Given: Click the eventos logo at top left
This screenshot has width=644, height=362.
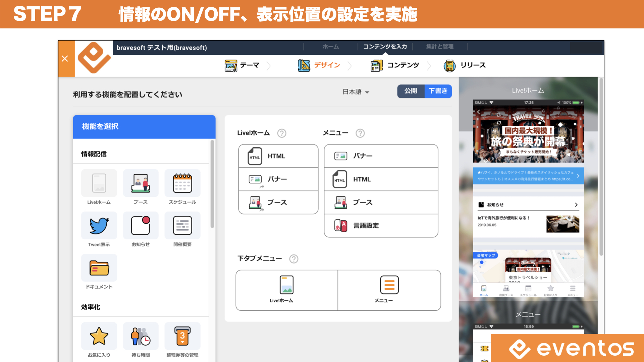Looking at the screenshot, I should point(94,58).
